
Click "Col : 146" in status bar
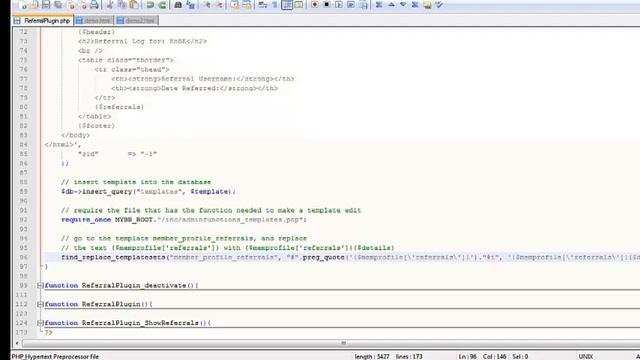pos(494,356)
